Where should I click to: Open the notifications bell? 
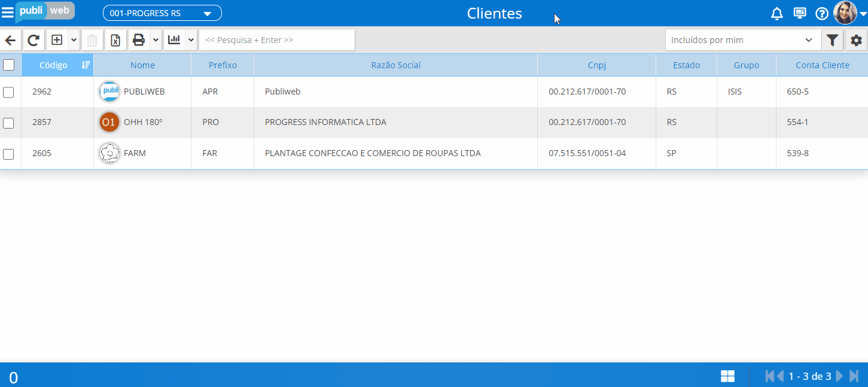776,13
